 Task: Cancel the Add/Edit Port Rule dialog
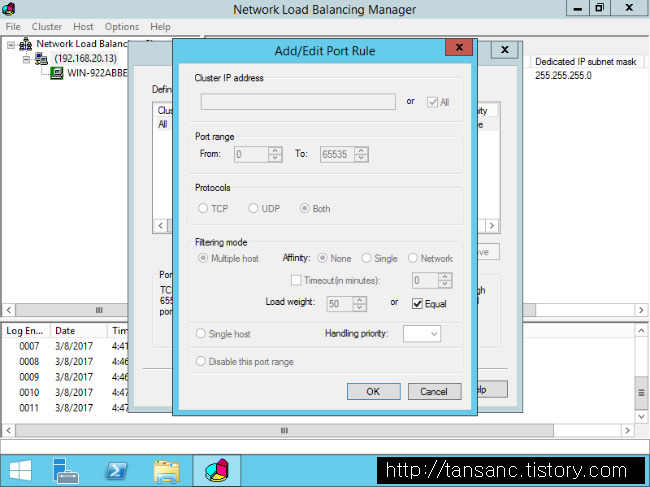pyautogui.click(x=434, y=391)
